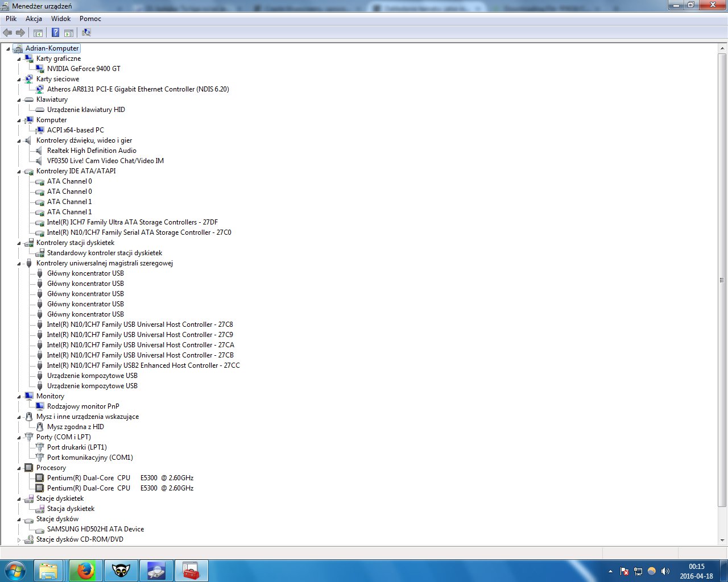The width and height of the screenshot is (728, 582).
Task: Click the volume speaker tray icon
Action: 665,571
